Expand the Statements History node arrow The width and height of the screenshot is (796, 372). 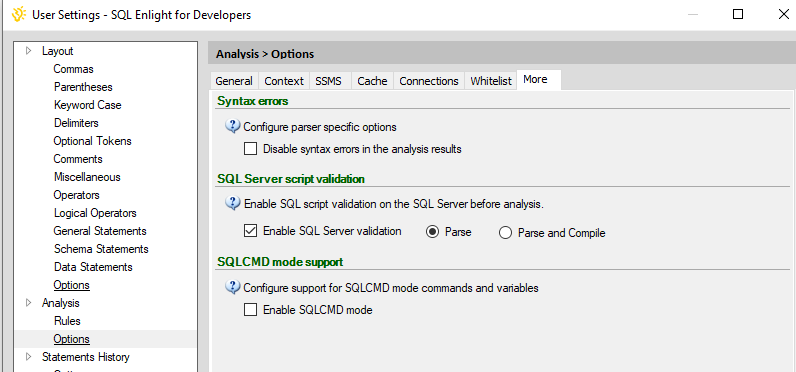click(29, 356)
